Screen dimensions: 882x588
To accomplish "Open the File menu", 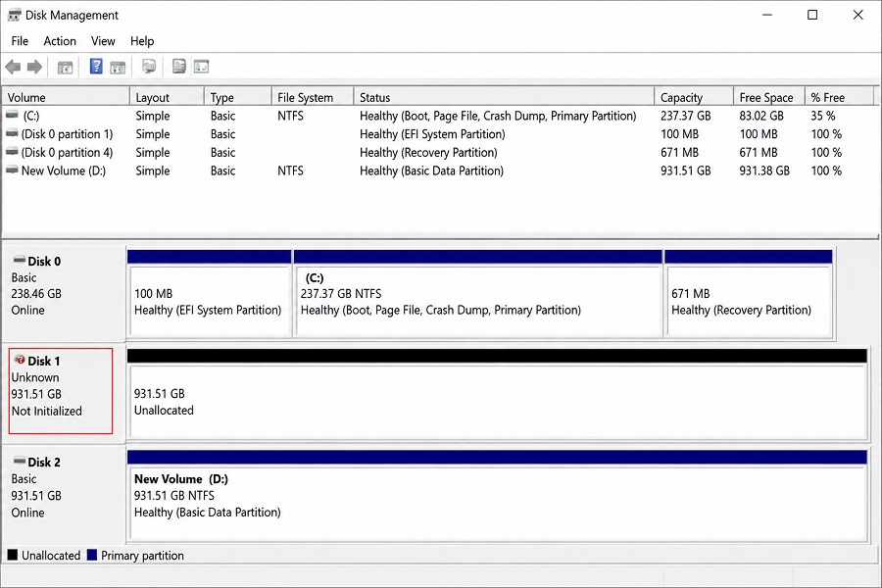I will 20,41.
